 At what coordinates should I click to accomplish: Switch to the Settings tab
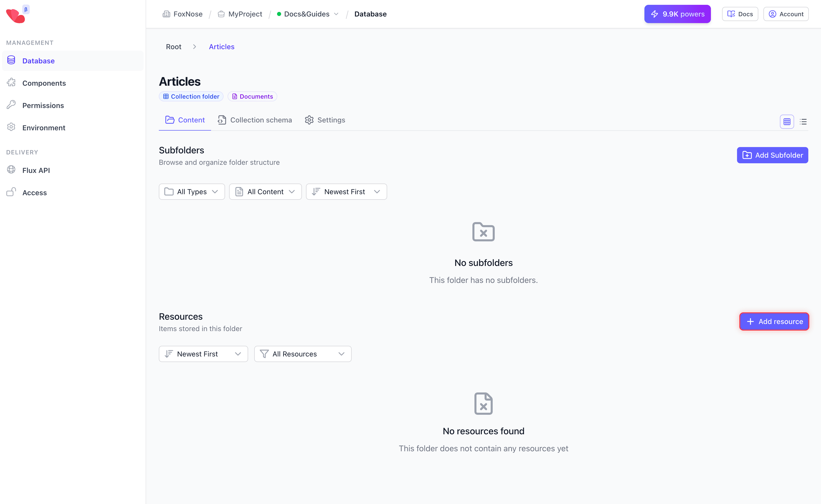[325, 120]
